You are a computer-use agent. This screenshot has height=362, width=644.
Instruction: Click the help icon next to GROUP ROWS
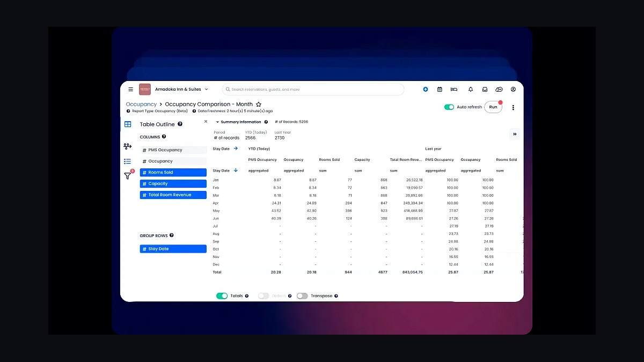pos(172,235)
